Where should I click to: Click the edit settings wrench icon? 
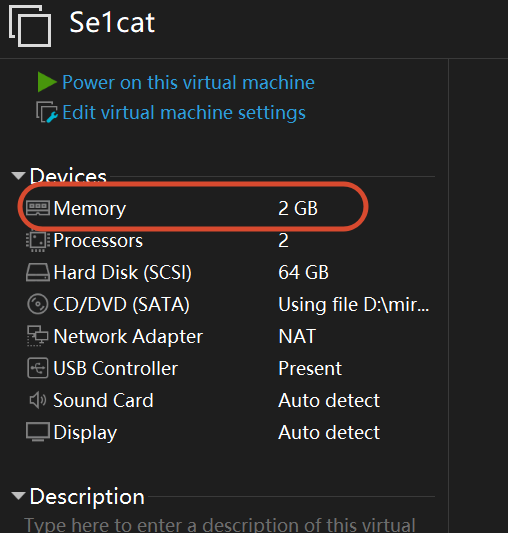click(x=47, y=112)
